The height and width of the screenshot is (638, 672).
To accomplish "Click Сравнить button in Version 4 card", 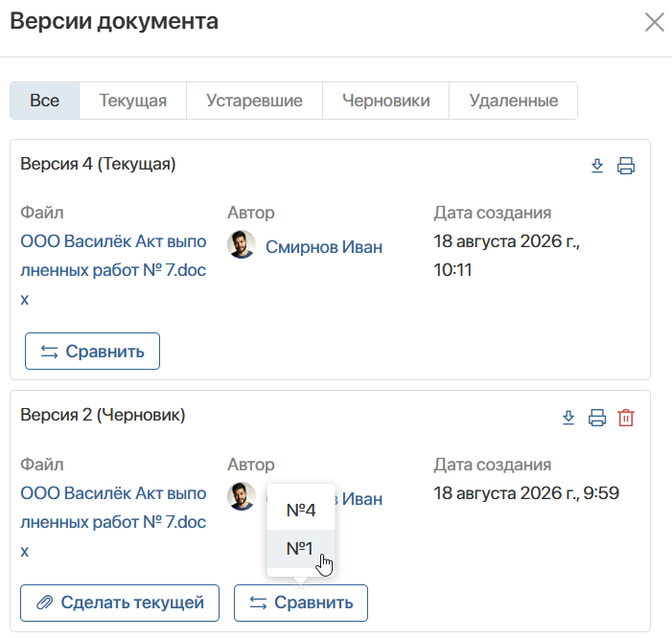I will coord(92,352).
